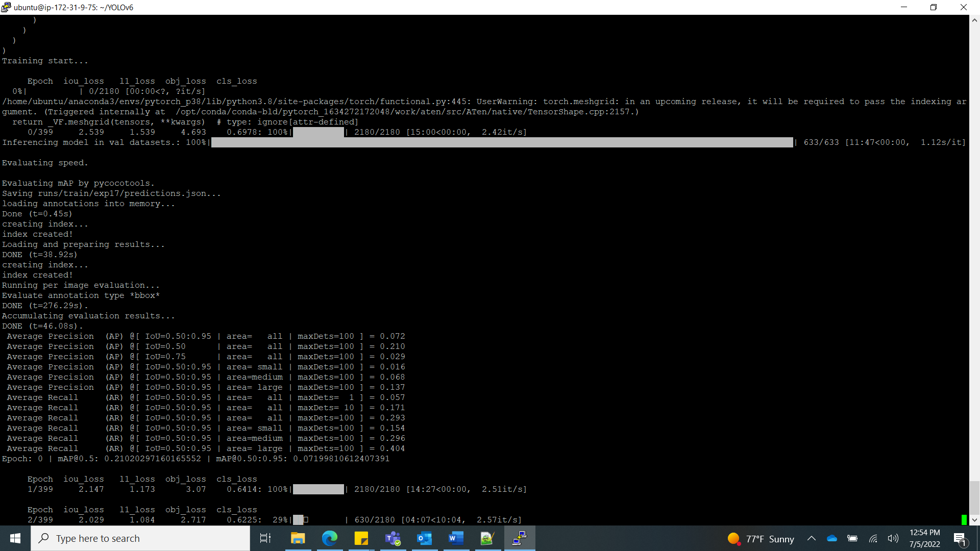
Task: Open File Explorer from the taskbar
Action: 298,538
